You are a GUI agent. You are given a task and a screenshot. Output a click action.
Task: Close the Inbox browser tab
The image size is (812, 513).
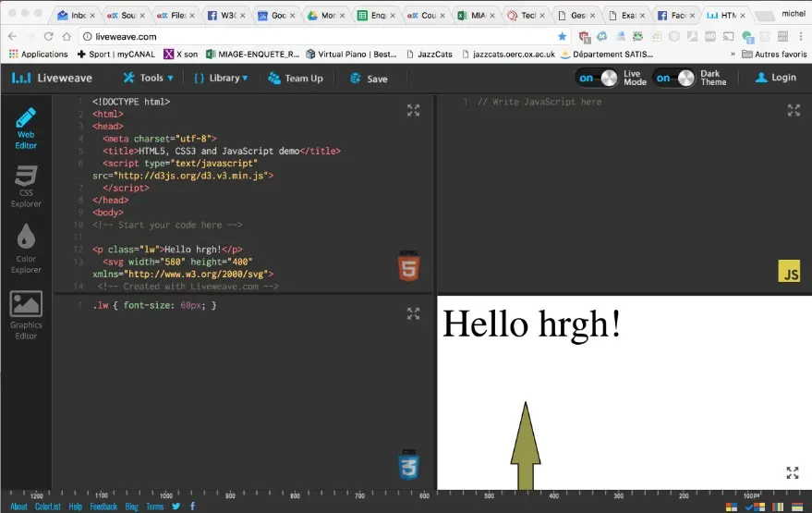92,16
